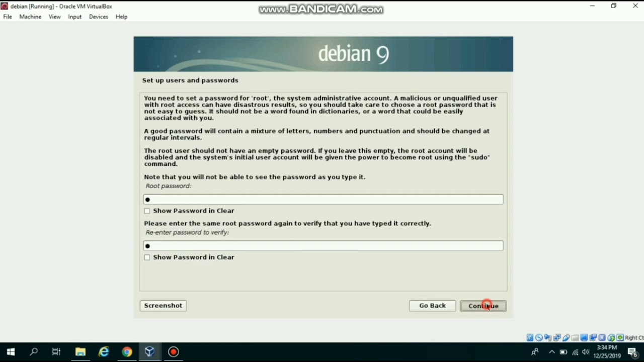
Task: Open the Input menu
Action: [x=75, y=17]
